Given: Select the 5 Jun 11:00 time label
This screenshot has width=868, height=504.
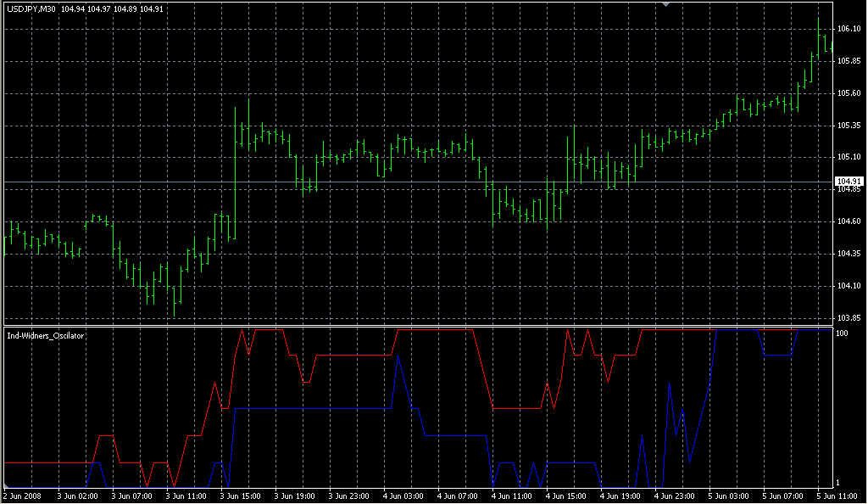Looking at the screenshot, I should (834, 496).
